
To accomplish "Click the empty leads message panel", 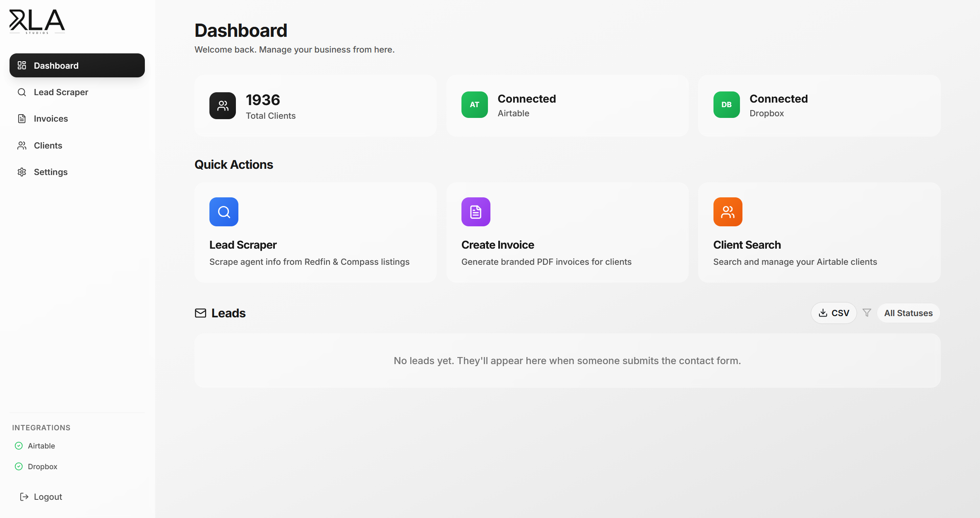I will [x=567, y=361].
